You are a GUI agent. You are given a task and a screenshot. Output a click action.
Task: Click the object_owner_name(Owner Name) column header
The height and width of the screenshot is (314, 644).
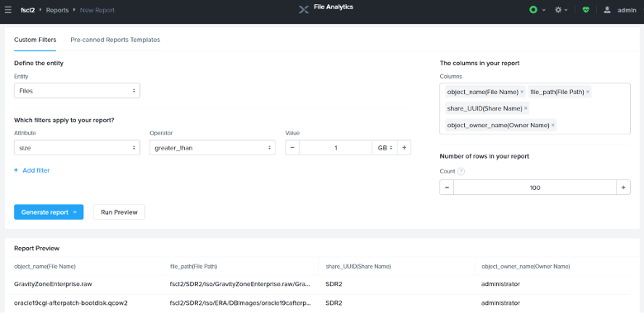point(526,266)
